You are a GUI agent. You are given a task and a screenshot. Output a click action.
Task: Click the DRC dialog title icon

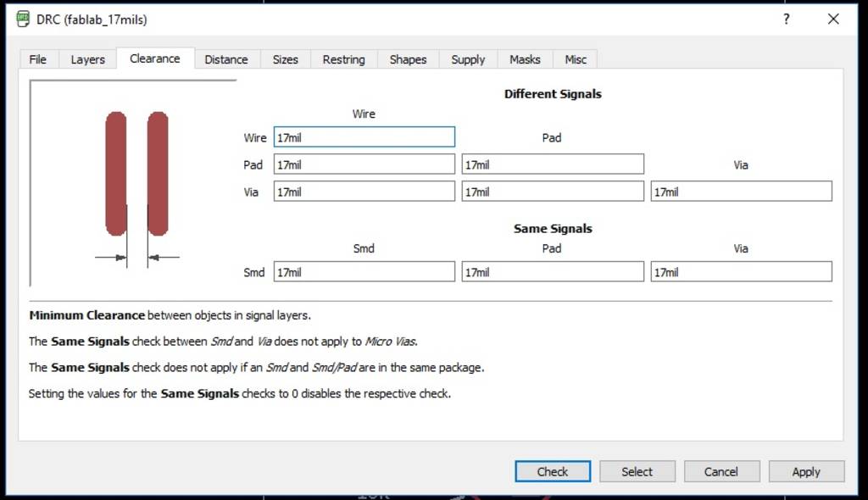pos(23,19)
